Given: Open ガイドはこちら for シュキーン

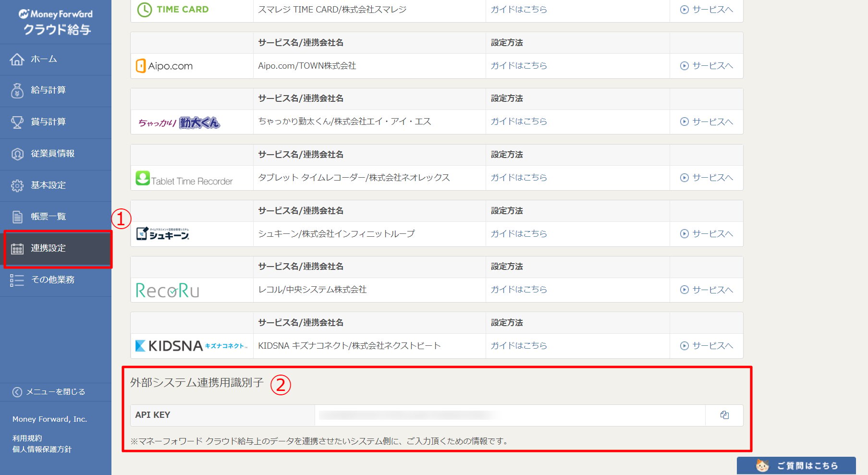Looking at the screenshot, I should click(518, 233).
